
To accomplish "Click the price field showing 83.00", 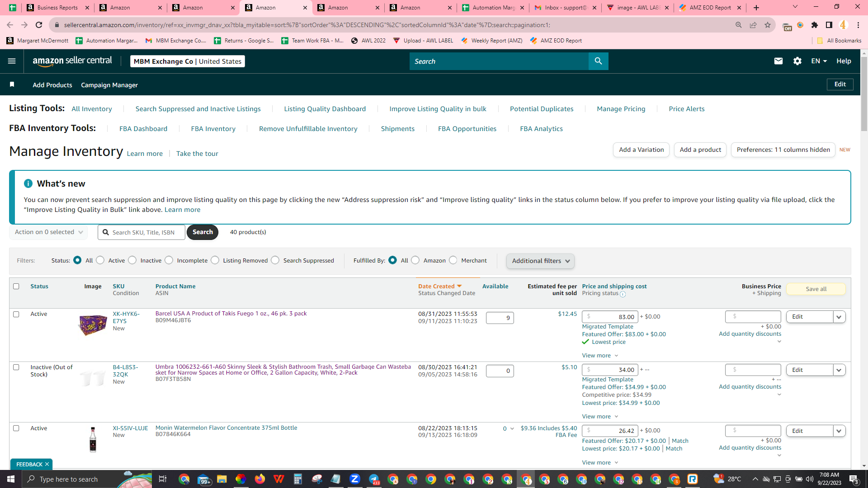I will pos(610,317).
